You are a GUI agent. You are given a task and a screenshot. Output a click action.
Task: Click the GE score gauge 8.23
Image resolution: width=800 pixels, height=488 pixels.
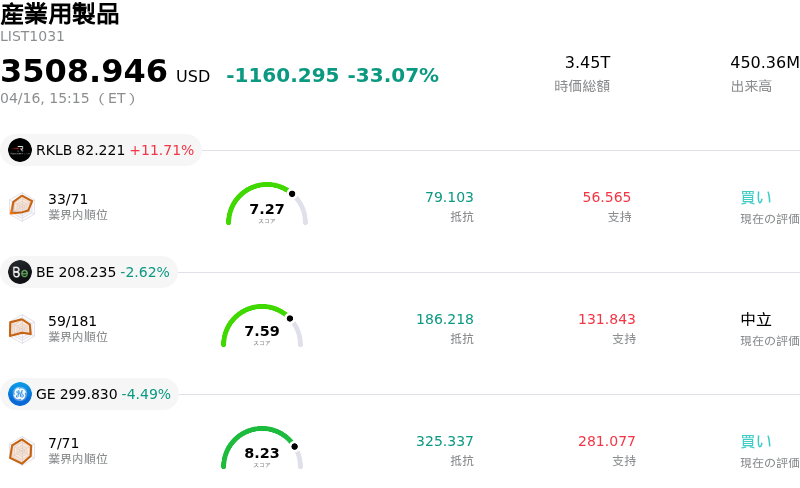coord(262,449)
